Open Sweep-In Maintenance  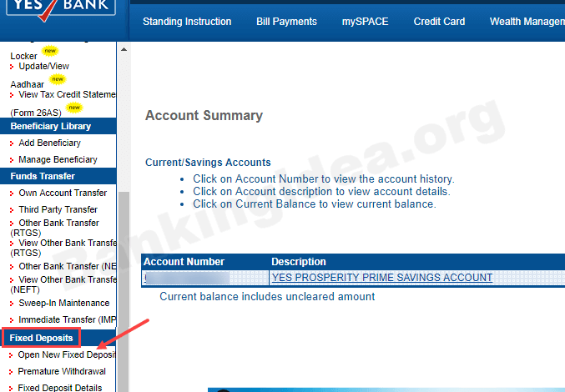(63, 303)
